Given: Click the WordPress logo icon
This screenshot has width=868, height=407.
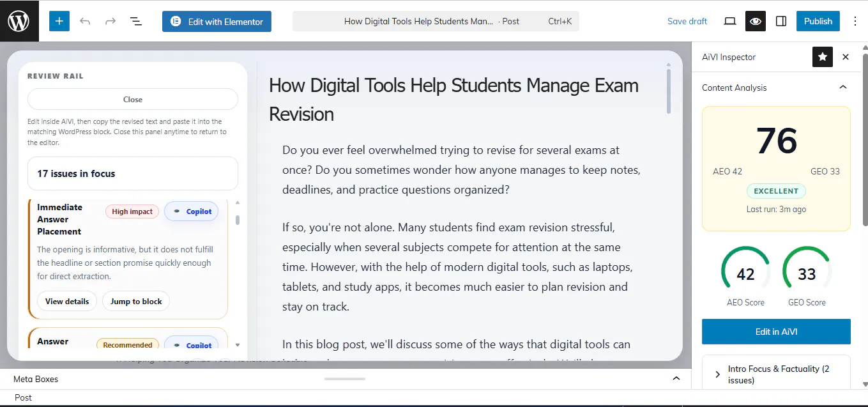Looking at the screenshot, I should 19,21.
